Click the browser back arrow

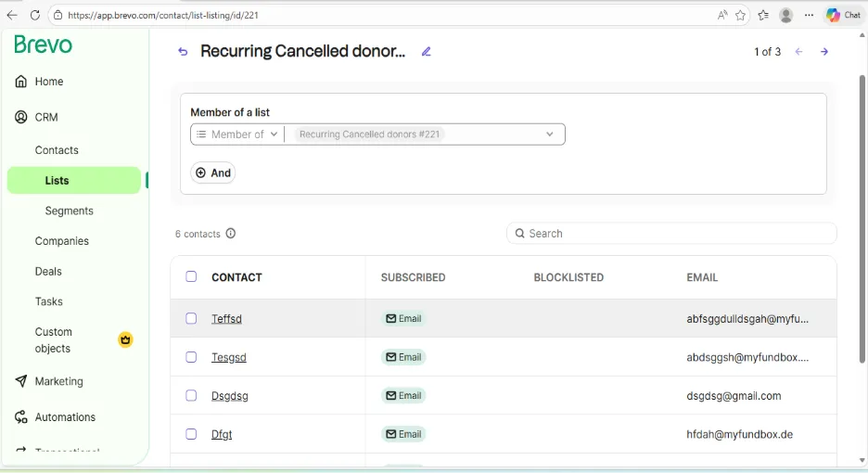pyautogui.click(x=12, y=16)
